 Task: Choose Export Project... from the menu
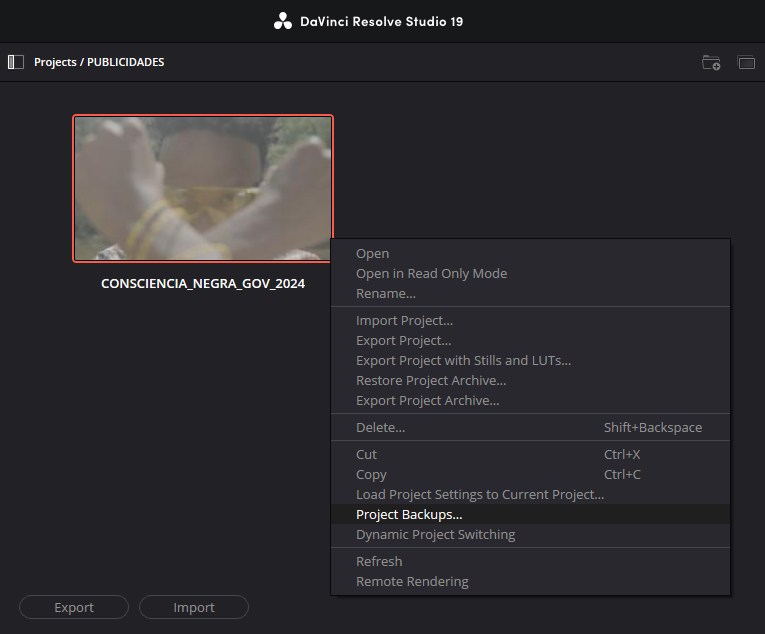[x=530, y=340]
